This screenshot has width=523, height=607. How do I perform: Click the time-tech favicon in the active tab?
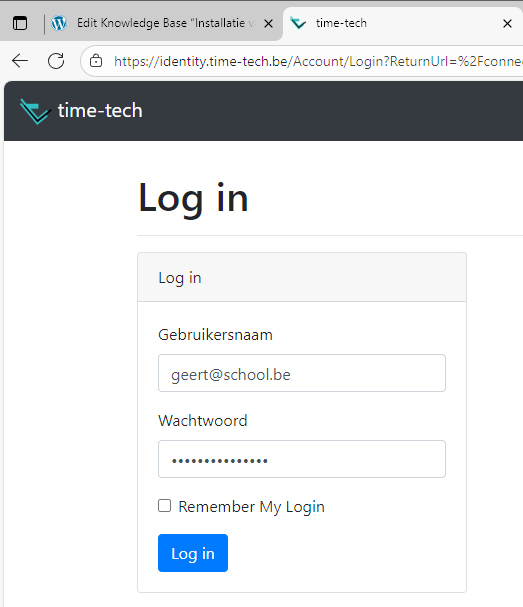coord(298,23)
